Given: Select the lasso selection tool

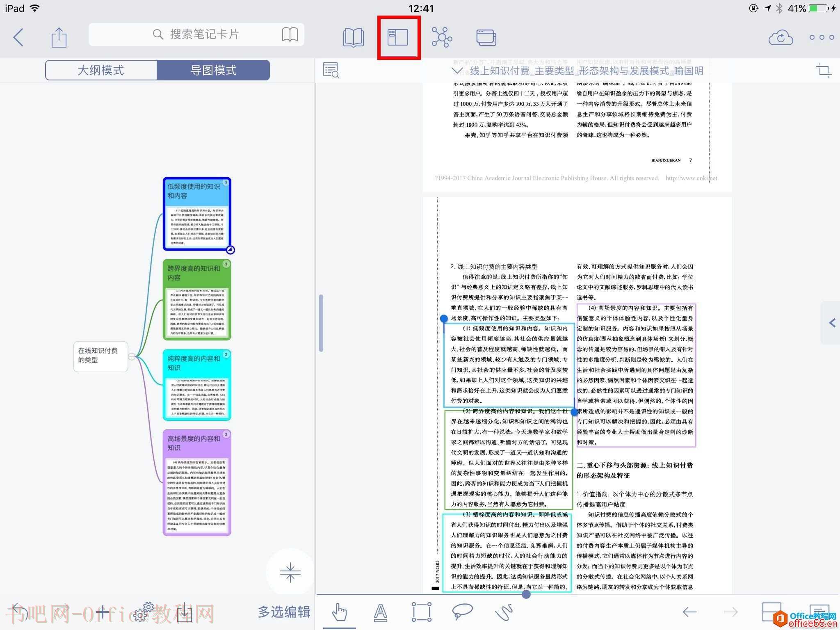Looking at the screenshot, I should [462, 612].
